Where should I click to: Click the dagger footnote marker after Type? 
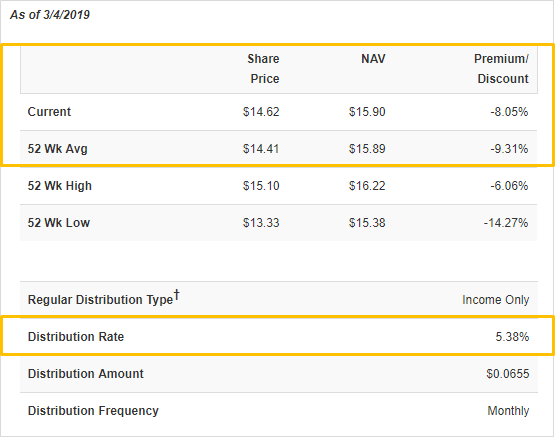[x=177, y=295]
